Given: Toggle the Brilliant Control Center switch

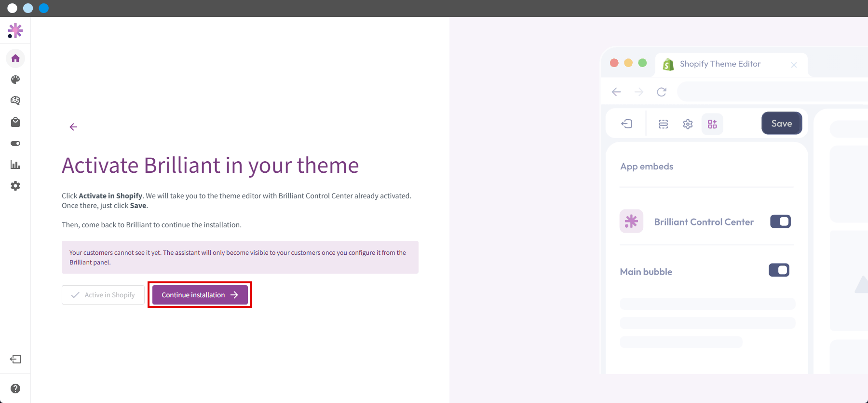Looking at the screenshot, I should pyautogui.click(x=780, y=222).
